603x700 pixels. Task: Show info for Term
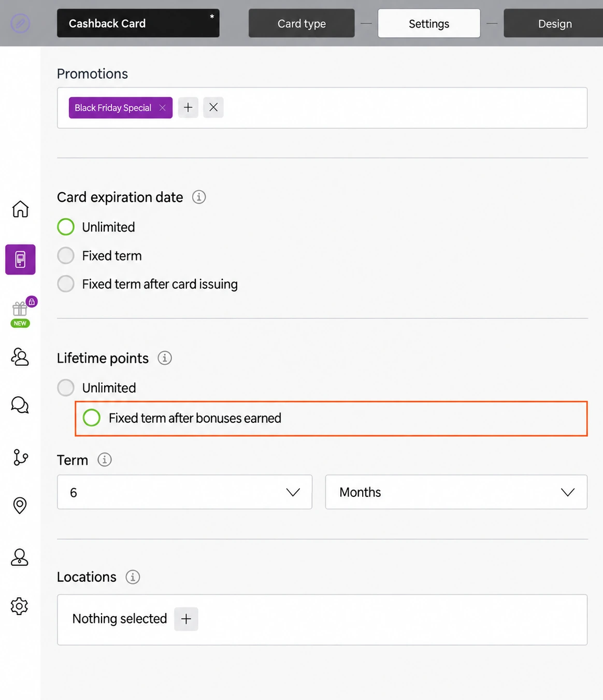pyautogui.click(x=105, y=460)
